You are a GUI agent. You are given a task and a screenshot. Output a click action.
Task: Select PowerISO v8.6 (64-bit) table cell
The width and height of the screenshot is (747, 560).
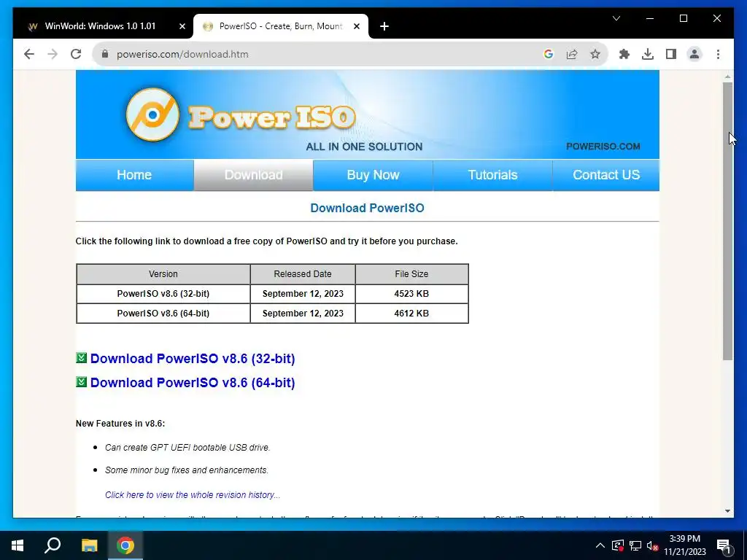[x=163, y=314]
